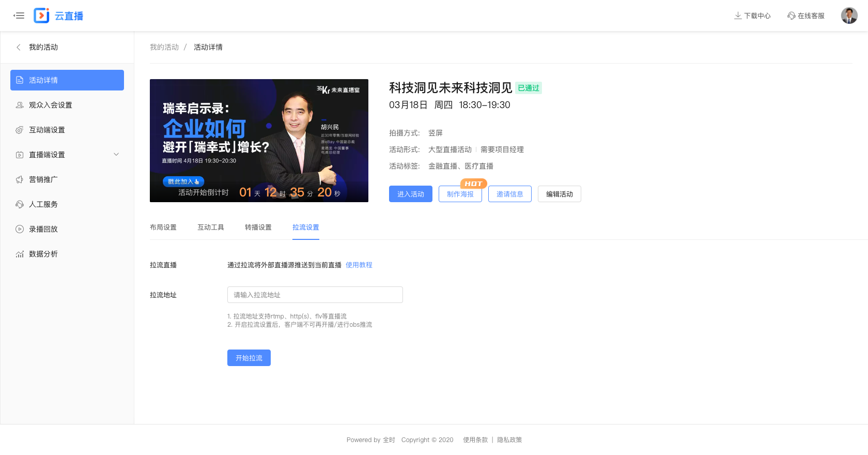
Task: Open online customer service (在线客服)
Action: pos(806,16)
